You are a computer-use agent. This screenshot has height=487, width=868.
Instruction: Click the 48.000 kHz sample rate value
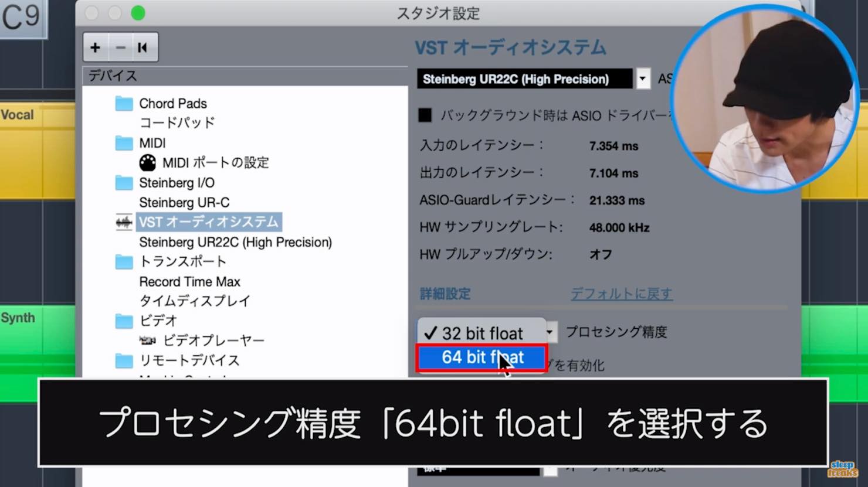[x=619, y=227]
